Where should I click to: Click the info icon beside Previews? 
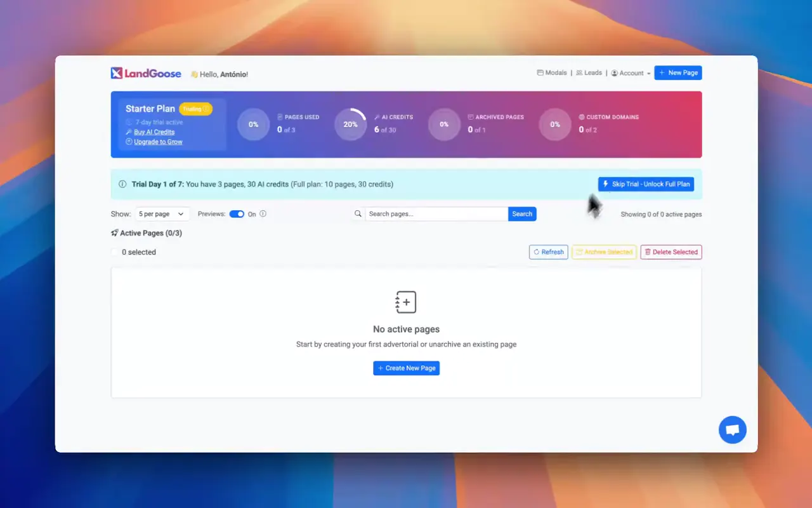263,214
